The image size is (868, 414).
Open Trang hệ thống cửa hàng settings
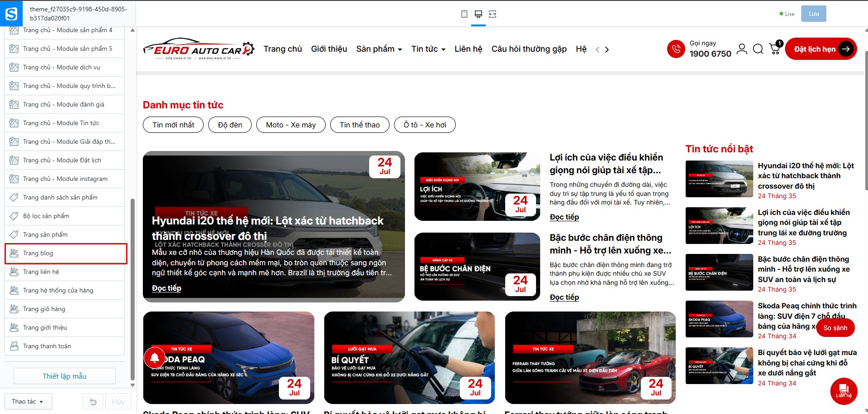(x=65, y=290)
